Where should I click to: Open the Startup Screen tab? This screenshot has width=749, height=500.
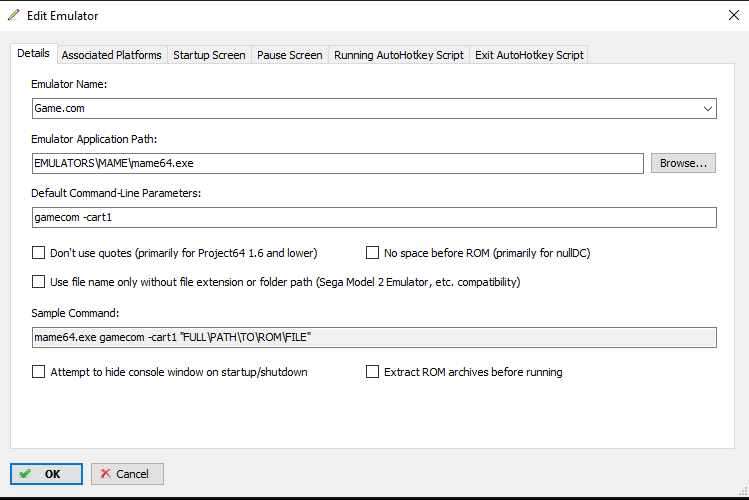[209, 55]
